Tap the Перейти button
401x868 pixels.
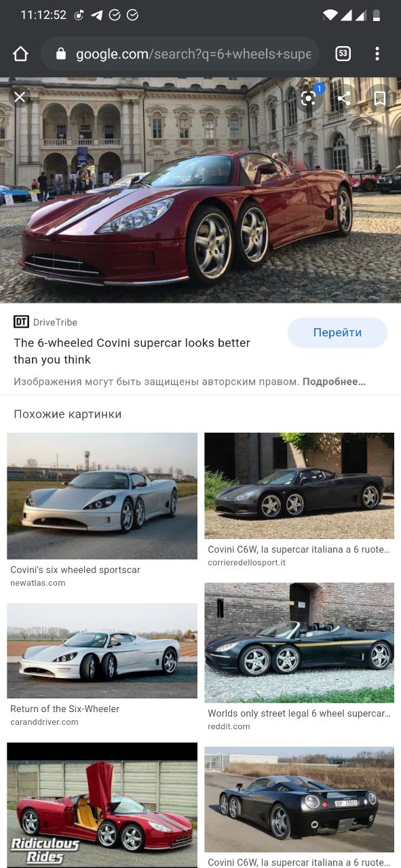point(337,333)
